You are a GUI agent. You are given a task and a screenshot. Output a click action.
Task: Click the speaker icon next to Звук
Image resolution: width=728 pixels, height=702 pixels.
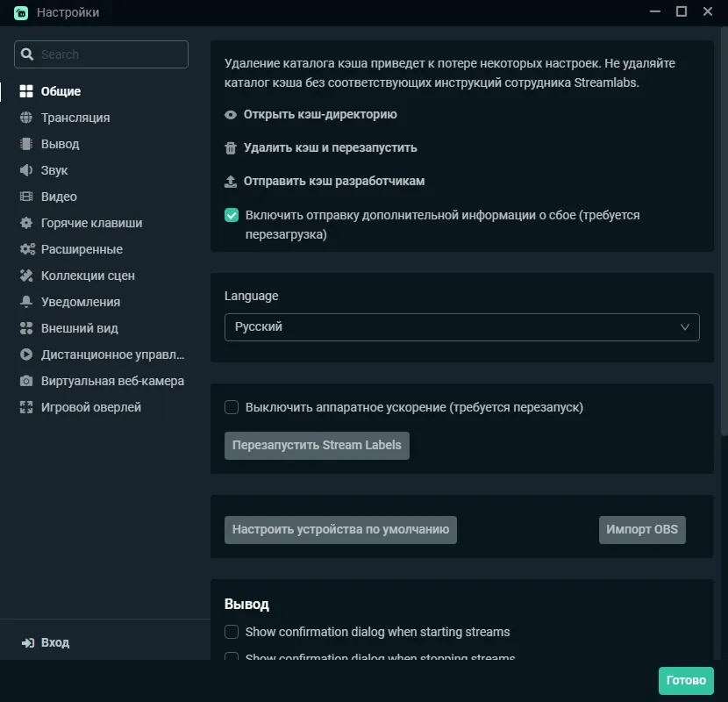click(x=26, y=170)
